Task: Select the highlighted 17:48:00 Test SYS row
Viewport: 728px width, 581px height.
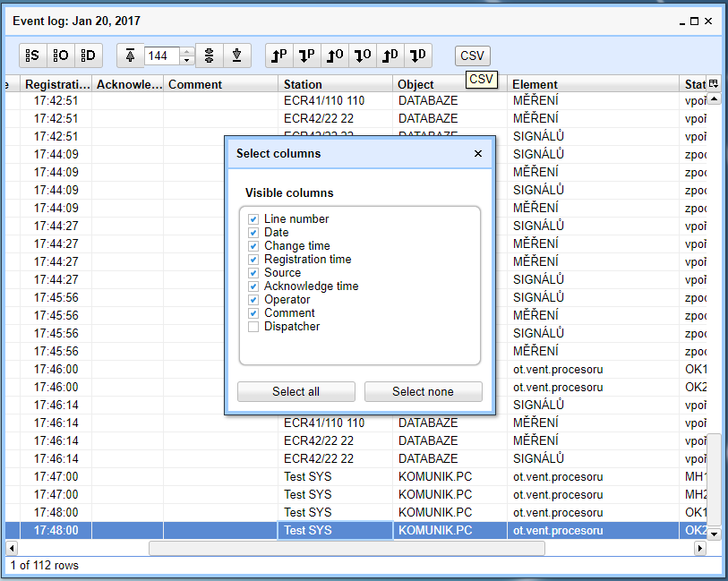Action: pyautogui.click(x=356, y=530)
